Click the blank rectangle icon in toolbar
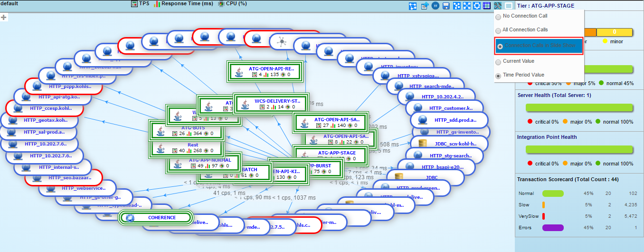 [x=509, y=6]
